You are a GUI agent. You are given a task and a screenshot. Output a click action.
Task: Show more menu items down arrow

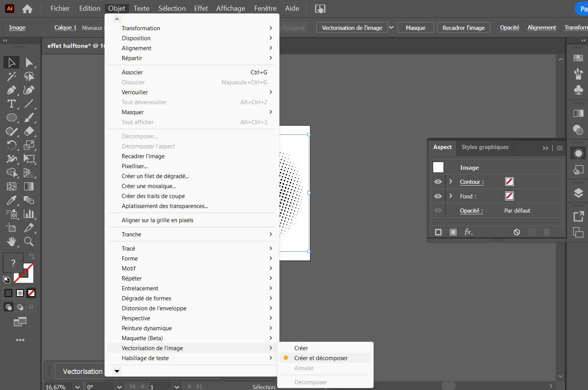point(117,371)
